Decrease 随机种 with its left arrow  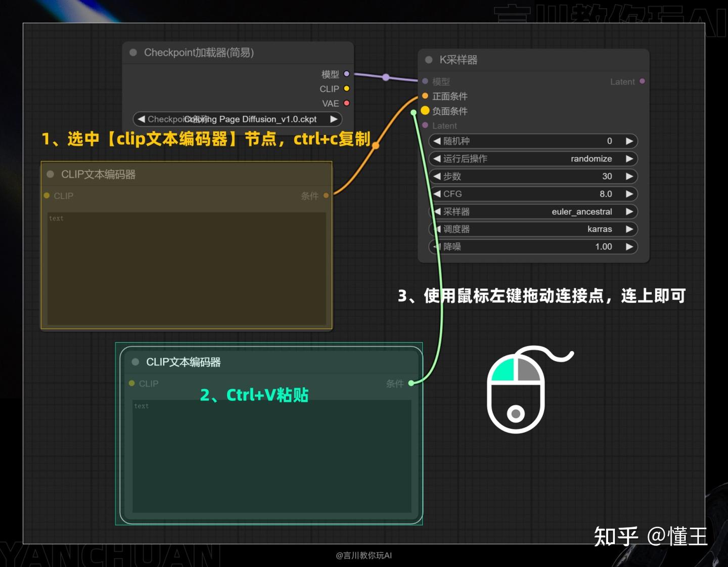point(437,141)
